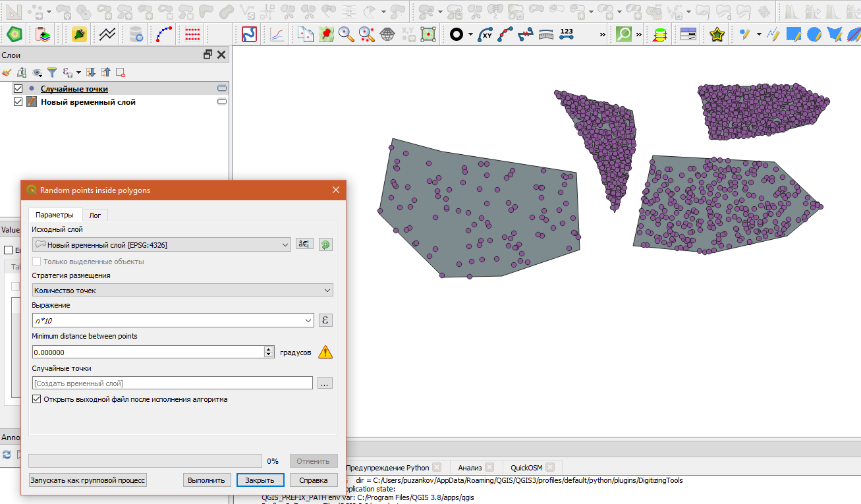Image resolution: width=861 pixels, height=504 pixels.
Task: Open the QuickOSM bottom panel tab
Action: point(526,468)
